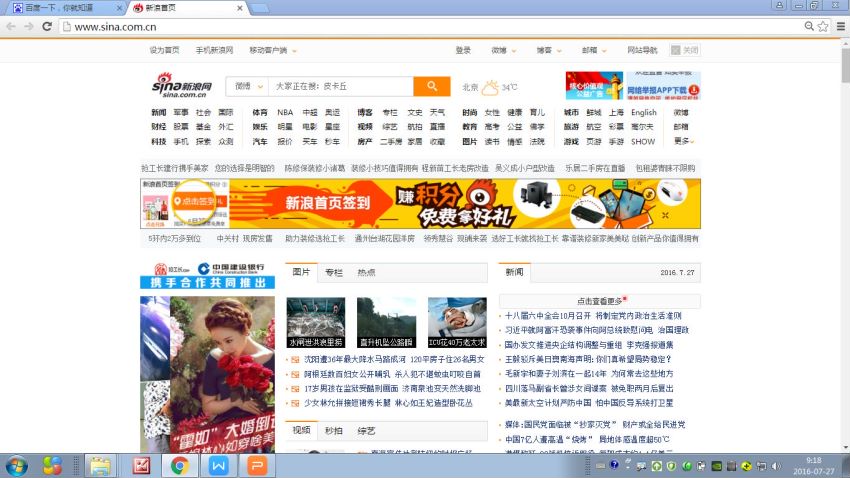Screen dimensions: 850x478
Task: Switch to the 秒拍 tab
Action: coord(334,431)
